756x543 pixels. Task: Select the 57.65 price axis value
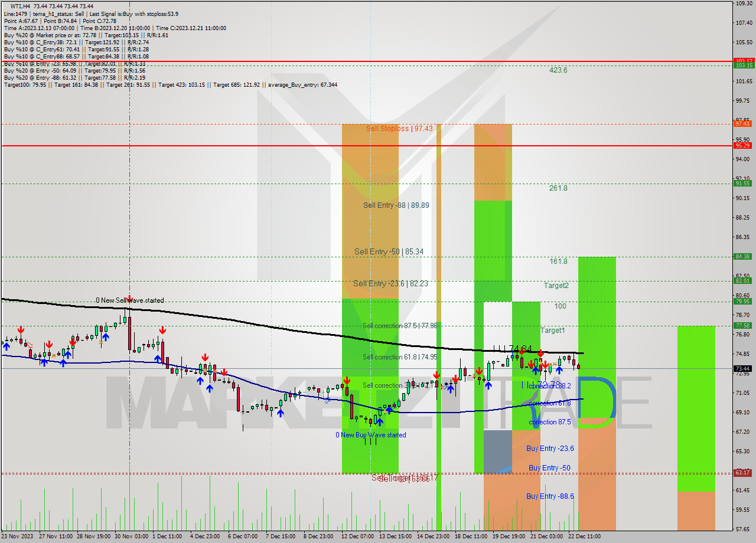tap(743, 529)
